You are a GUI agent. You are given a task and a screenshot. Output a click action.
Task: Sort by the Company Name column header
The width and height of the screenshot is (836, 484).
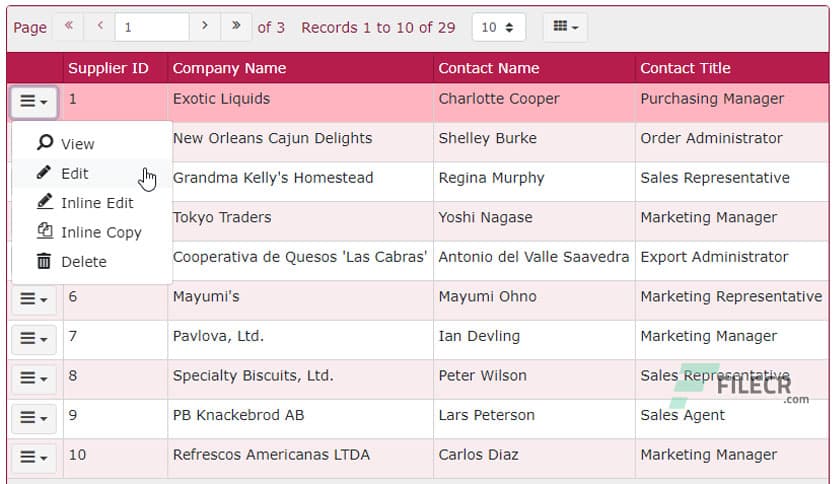point(229,68)
